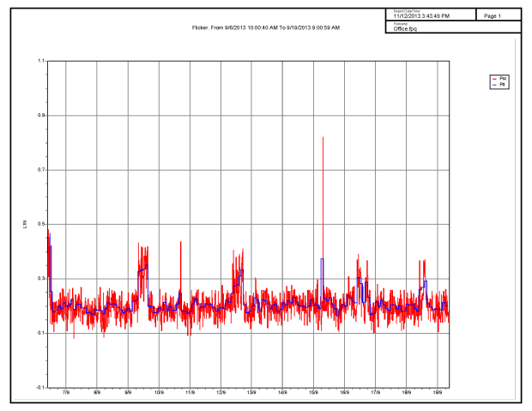Click the 17/9 x-axis date label
This screenshot has width=532, height=411.
click(375, 392)
